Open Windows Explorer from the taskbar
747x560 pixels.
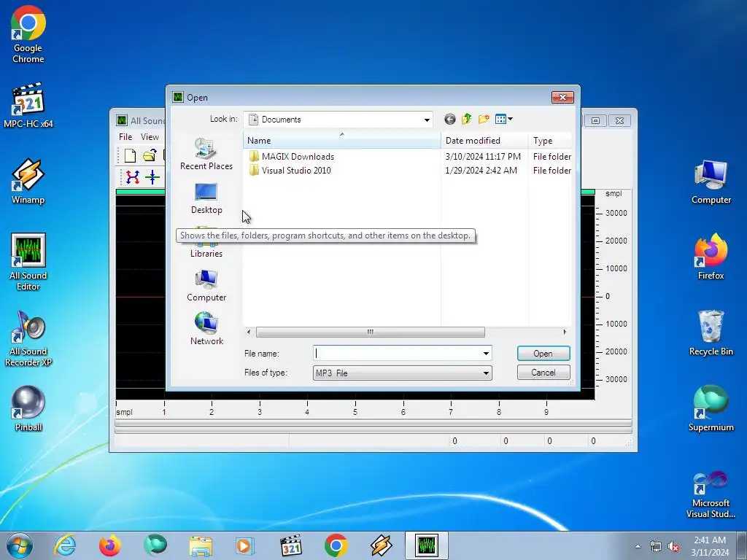point(201,545)
